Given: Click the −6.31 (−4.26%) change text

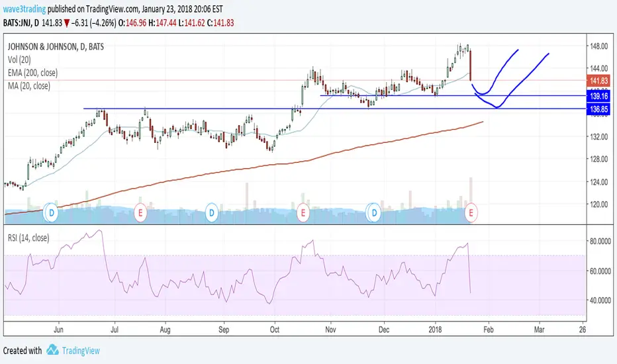Looking at the screenshot, I should click(x=93, y=23).
